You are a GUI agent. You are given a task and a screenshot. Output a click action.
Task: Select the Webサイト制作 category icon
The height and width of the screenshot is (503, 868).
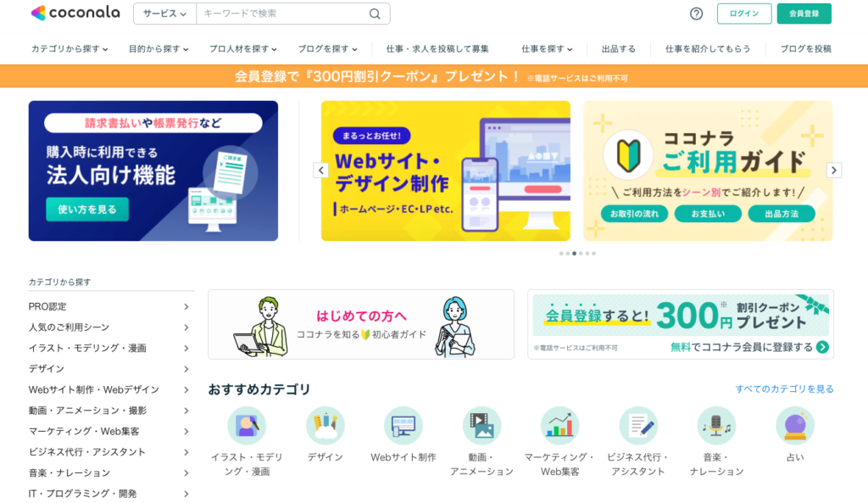point(403,426)
